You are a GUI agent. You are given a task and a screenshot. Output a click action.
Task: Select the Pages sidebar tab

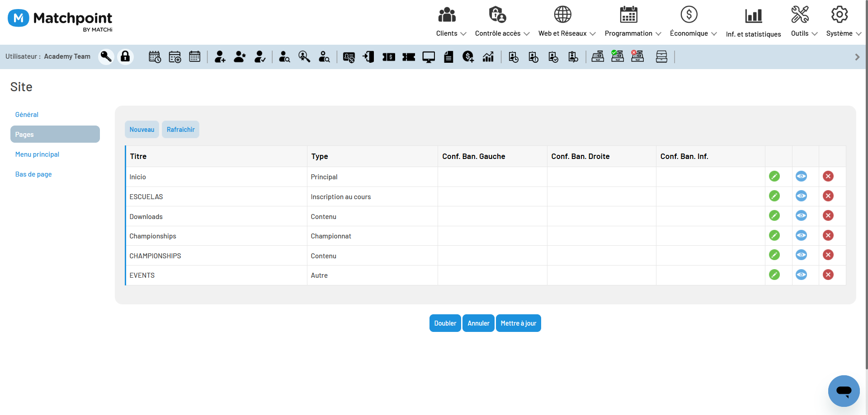tap(55, 134)
